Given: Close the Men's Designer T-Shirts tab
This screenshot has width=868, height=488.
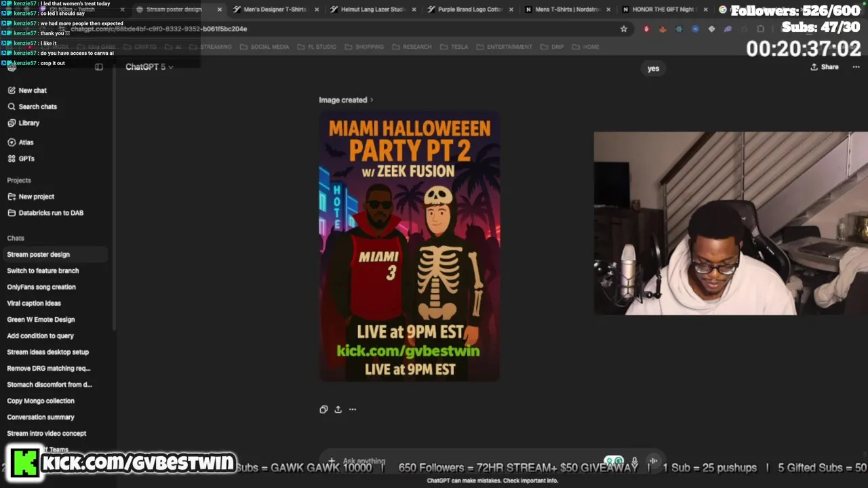Looking at the screenshot, I should pyautogui.click(x=316, y=9).
